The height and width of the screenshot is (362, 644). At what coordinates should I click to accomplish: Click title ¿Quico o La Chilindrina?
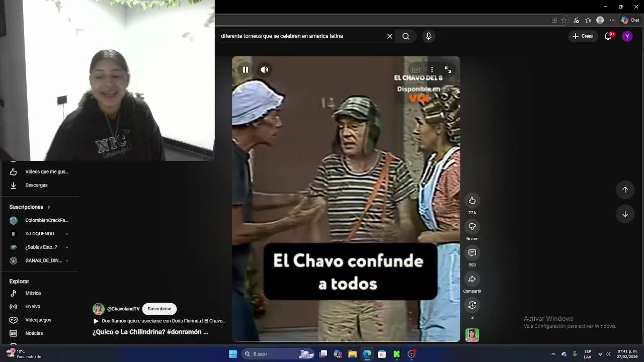(x=150, y=332)
